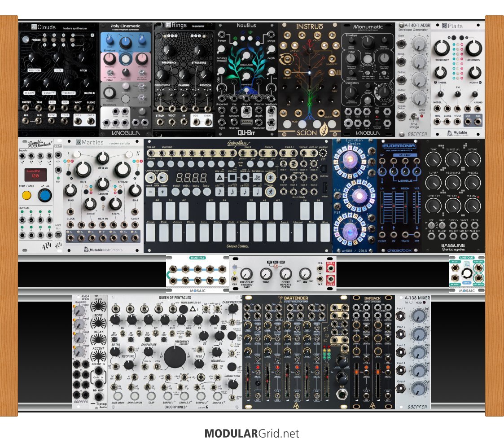
Task: Click the Rings STRUCTURE knob
Action: (199, 50)
